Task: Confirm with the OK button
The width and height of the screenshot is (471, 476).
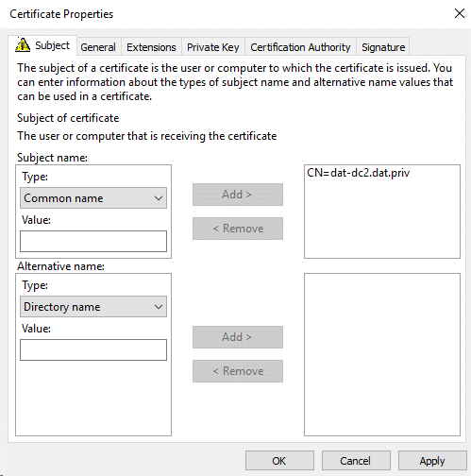Action: pyautogui.click(x=279, y=461)
